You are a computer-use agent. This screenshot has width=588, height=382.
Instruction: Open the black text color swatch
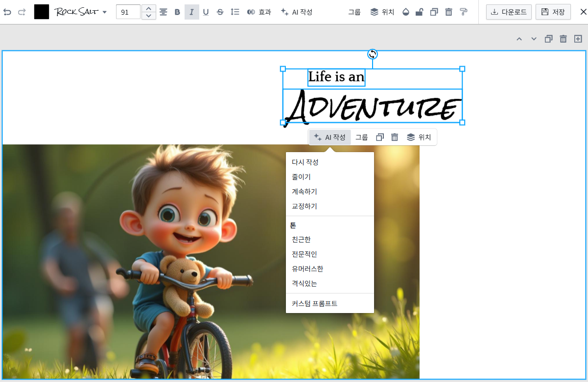(x=42, y=12)
